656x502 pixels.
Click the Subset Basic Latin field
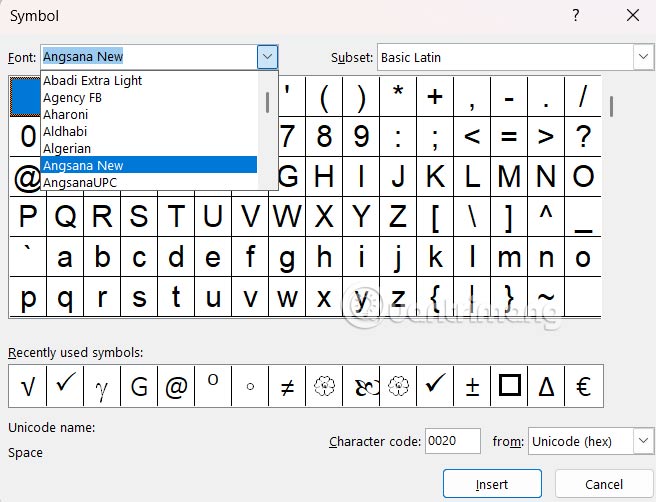tap(505, 57)
